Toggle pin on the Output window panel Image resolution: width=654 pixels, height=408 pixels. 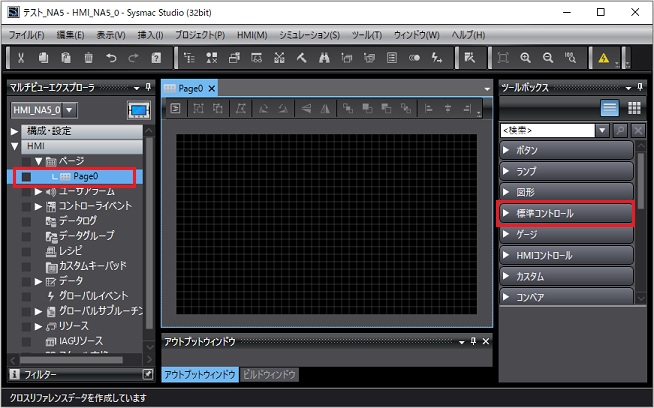[473, 341]
